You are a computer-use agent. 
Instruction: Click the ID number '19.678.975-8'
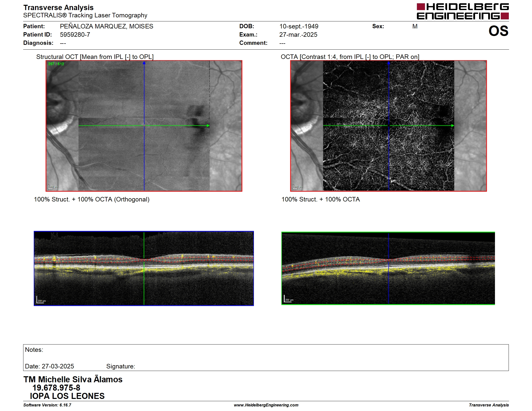point(56,388)
